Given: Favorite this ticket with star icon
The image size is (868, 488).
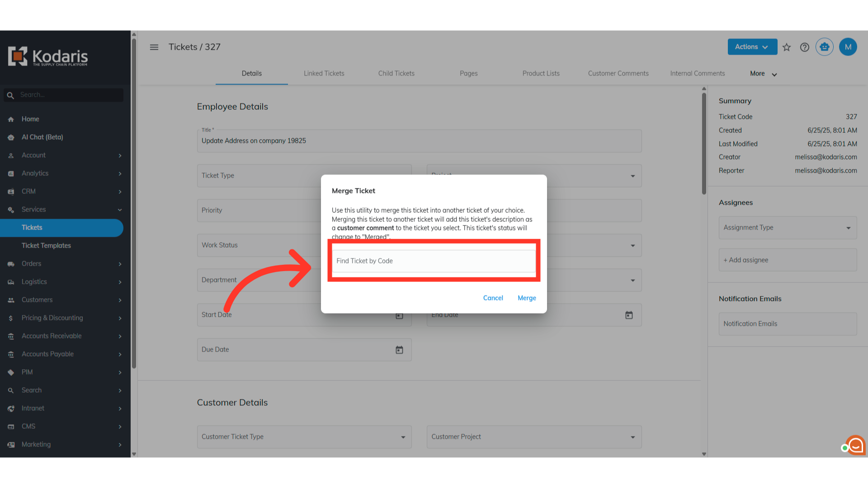Looking at the screenshot, I should pos(787,47).
